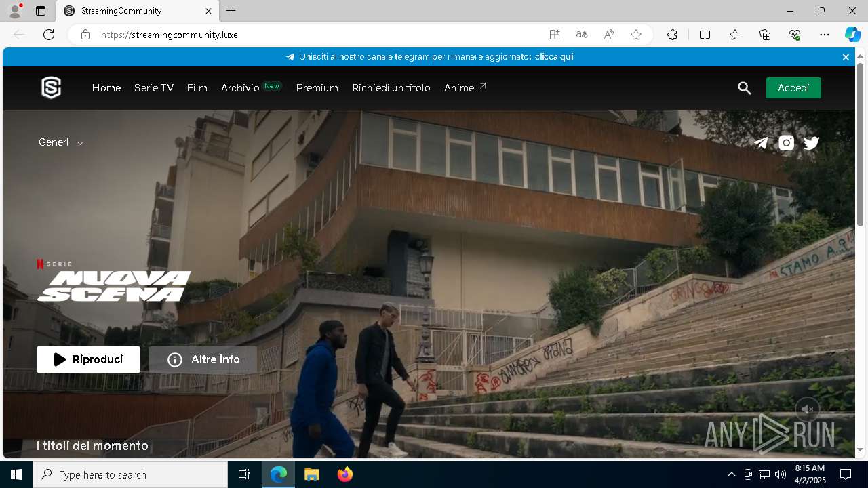Click the address bar URL field
868x488 pixels.
(x=319, y=35)
